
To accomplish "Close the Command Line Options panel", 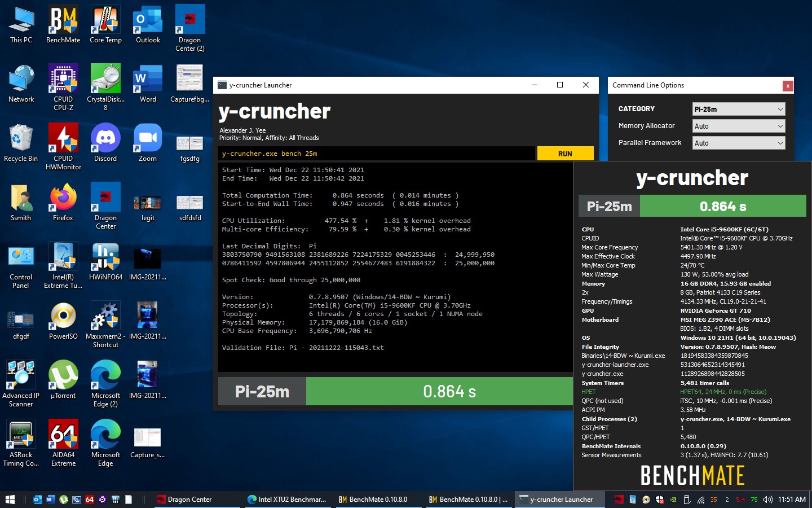I will [788, 86].
